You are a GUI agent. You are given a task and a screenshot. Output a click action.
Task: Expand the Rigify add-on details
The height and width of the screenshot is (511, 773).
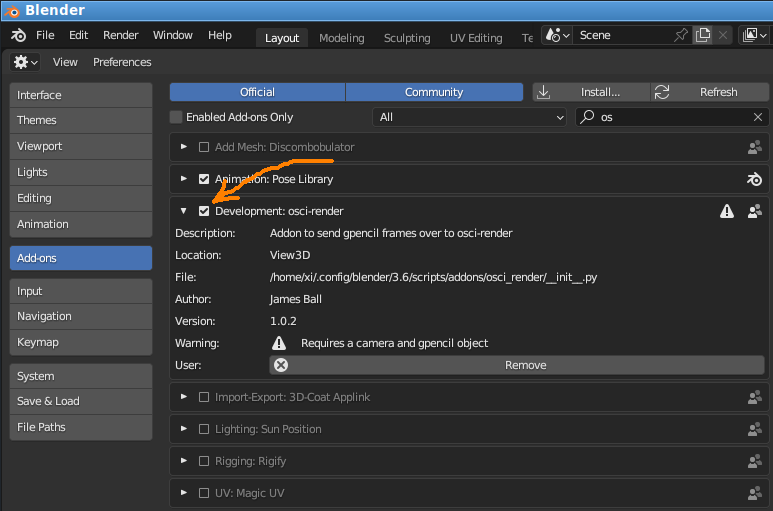(183, 461)
